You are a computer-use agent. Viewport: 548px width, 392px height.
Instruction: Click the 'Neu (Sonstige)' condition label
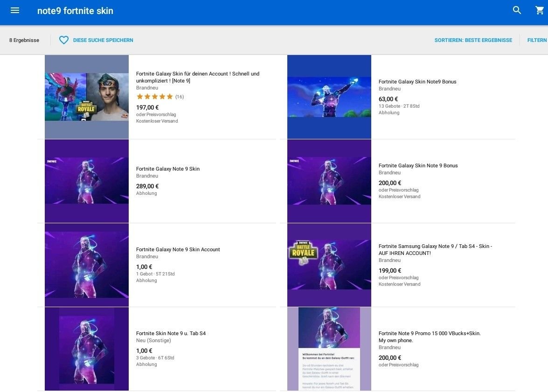(x=153, y=340)
